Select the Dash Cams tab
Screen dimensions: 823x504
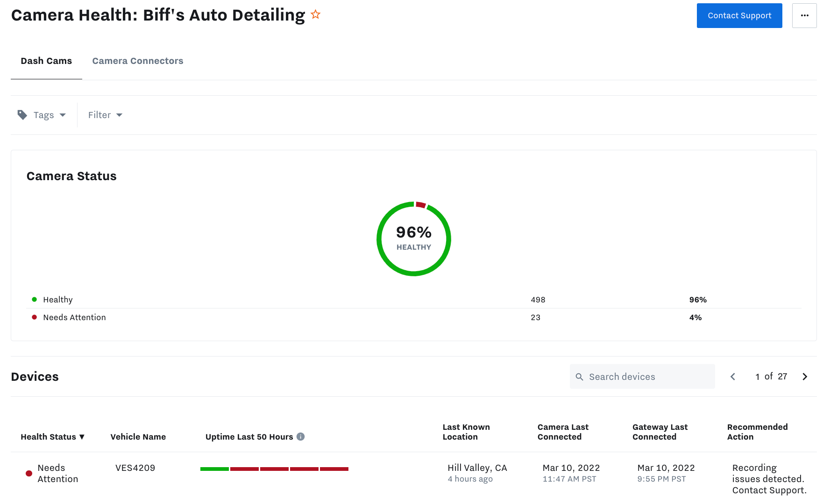[x=46, y=61]
